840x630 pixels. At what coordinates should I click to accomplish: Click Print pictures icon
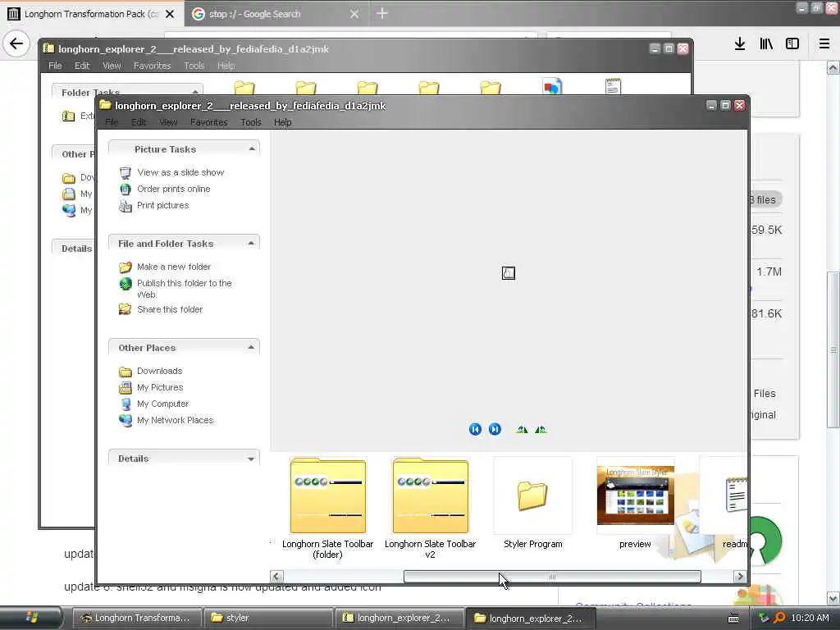[x=126, y=206]
